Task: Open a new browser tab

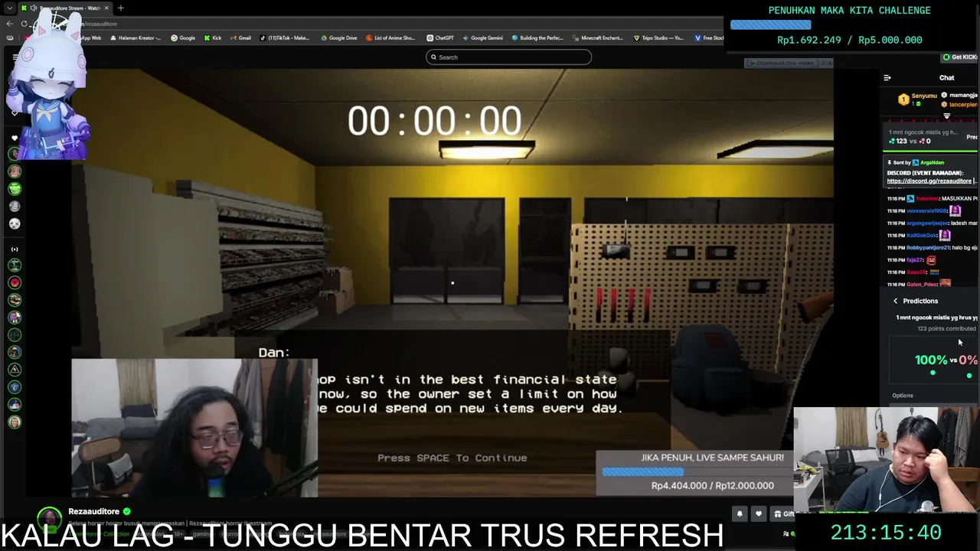Action: click(121, 8)
